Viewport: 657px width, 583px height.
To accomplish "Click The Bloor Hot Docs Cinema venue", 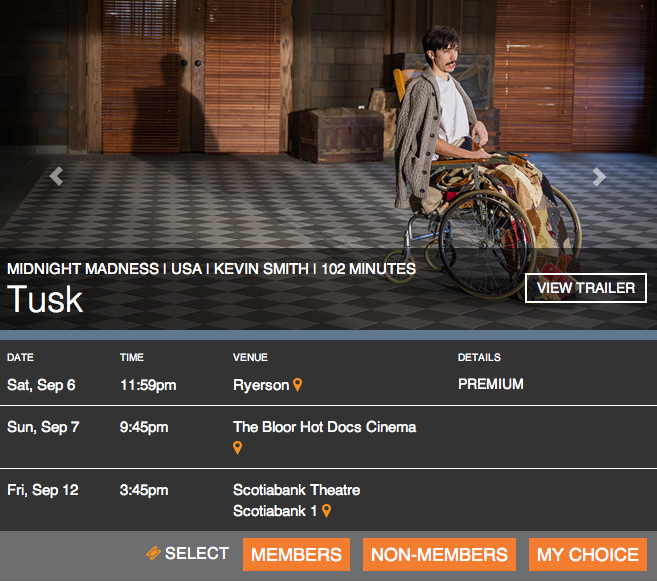I will (x=324, y=427).
